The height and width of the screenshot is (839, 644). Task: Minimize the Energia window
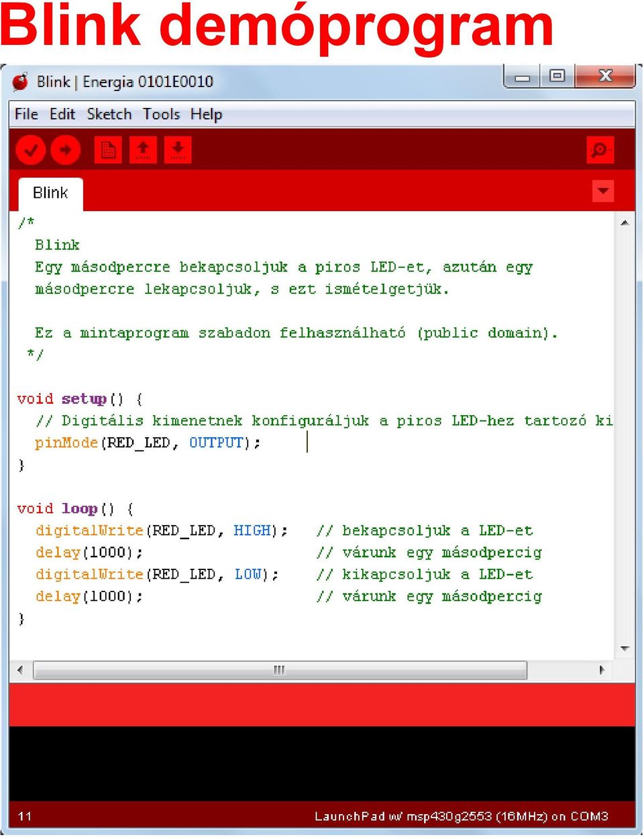523,76
